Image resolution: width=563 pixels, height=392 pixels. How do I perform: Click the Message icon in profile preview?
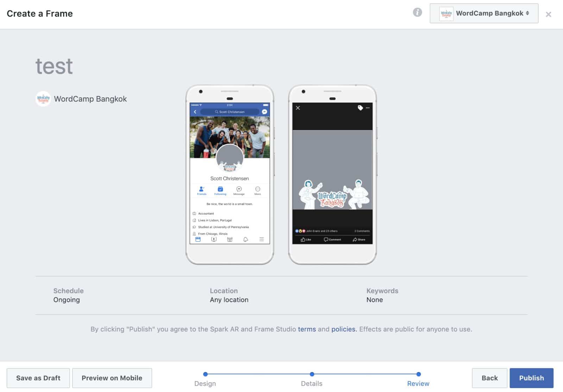[x=239, y=189]
